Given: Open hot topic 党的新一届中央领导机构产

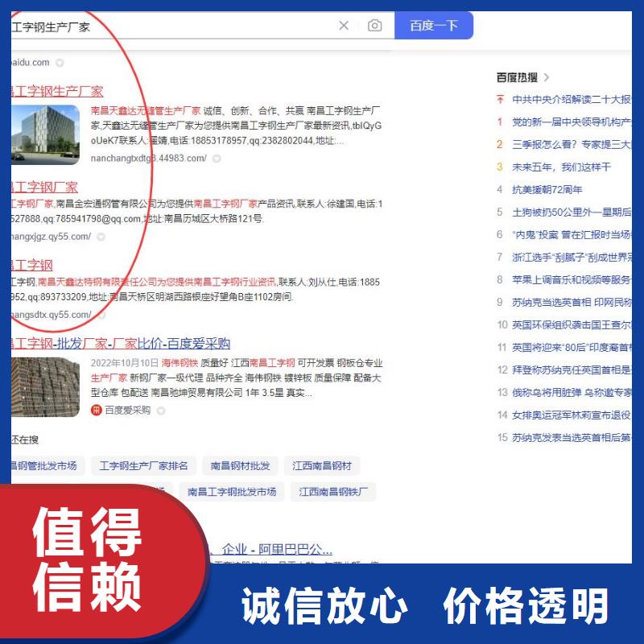Looking at the screenshot, I should click(572, 122).
